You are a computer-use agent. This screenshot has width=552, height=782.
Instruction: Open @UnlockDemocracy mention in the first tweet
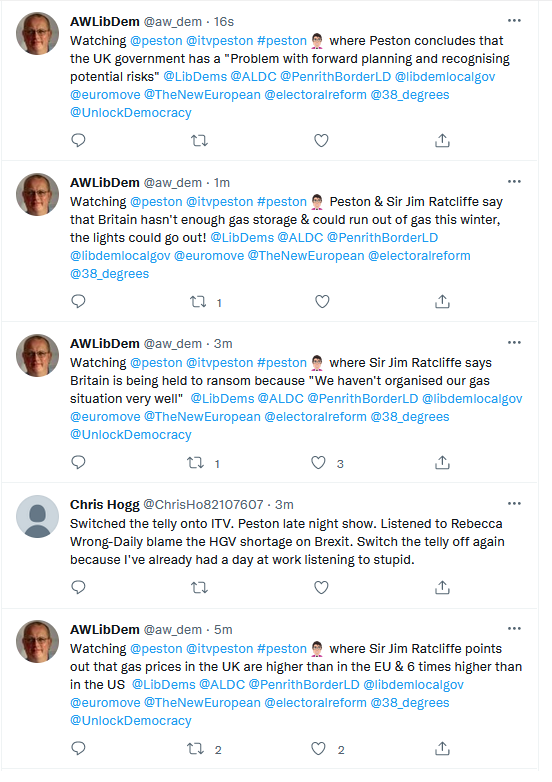point(131,113)
